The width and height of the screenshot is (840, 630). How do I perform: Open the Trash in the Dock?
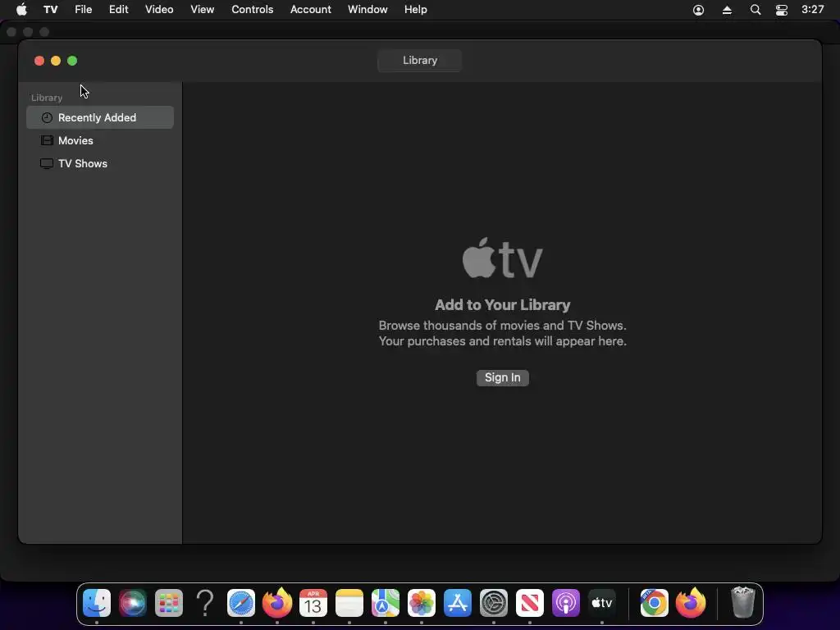tap(743, 603)
